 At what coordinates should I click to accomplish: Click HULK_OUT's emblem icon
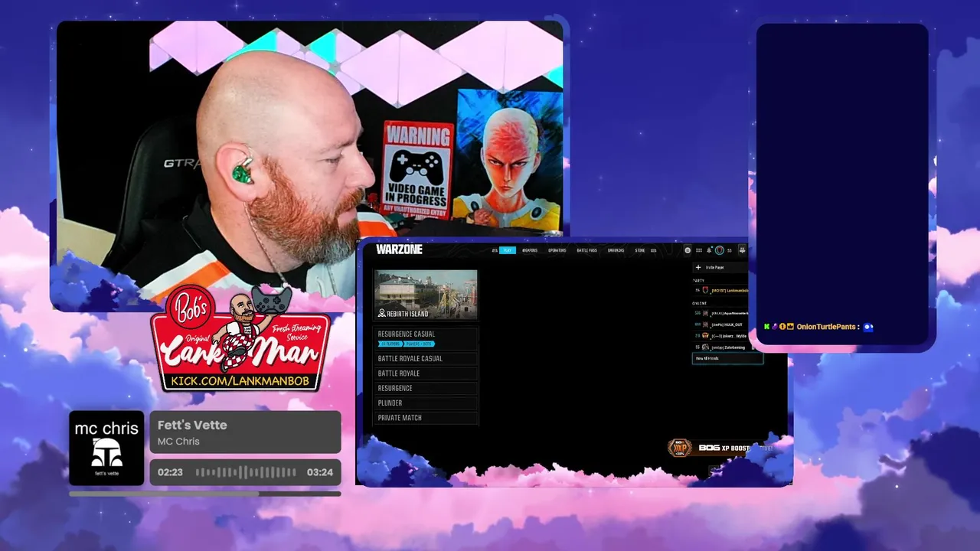point(705,324)
